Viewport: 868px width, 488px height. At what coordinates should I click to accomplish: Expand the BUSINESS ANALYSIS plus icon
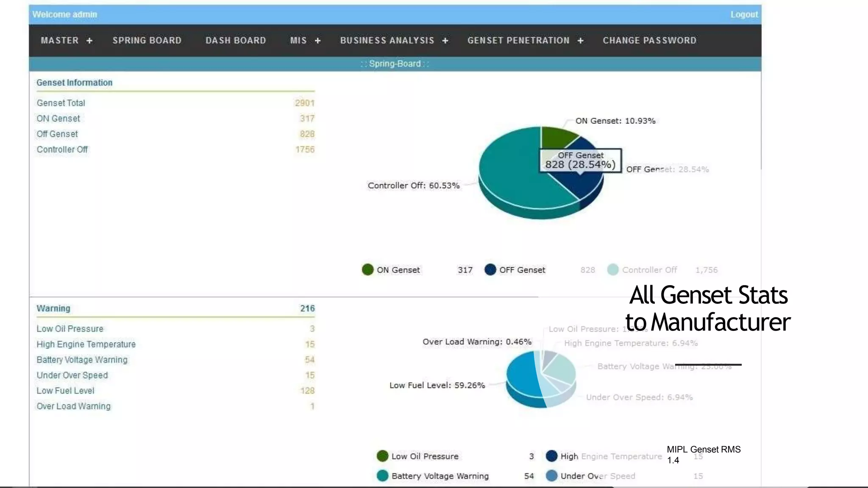click(x=445, y=41)
